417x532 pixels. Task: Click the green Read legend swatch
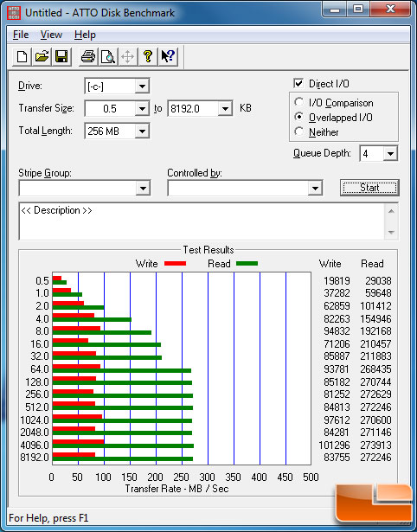click(247, 263)
